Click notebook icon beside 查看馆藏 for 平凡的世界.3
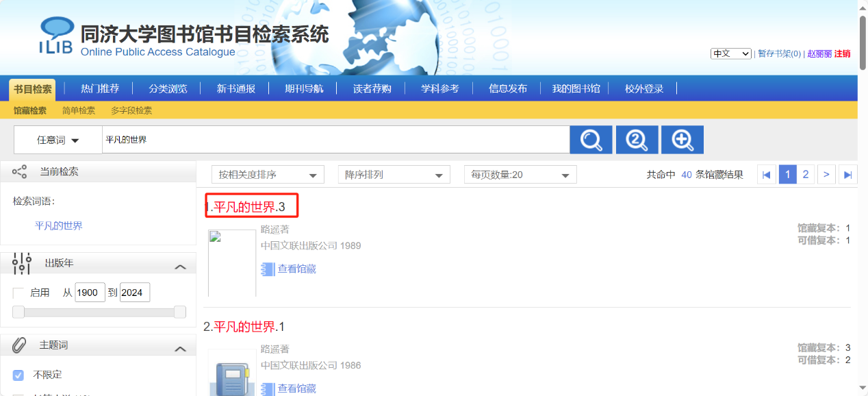This screenshot has height=396, width=868. tap(268, 269)
